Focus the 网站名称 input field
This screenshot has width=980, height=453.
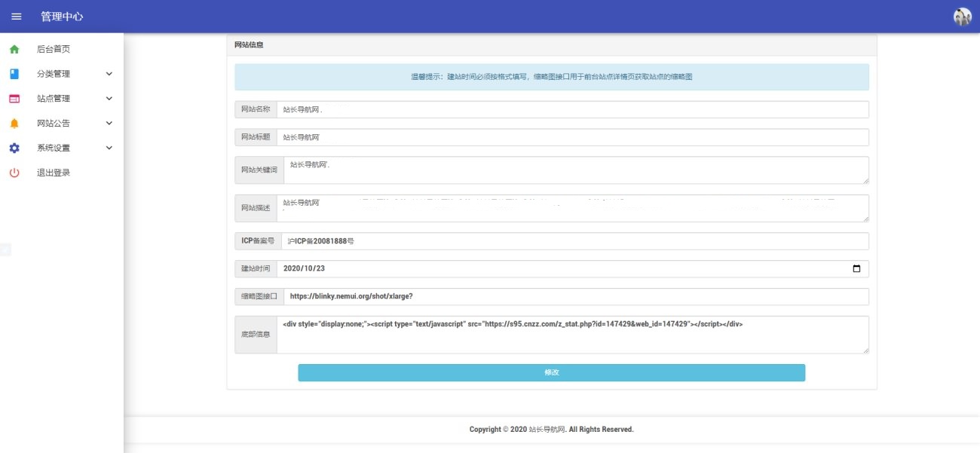point(573,109)
